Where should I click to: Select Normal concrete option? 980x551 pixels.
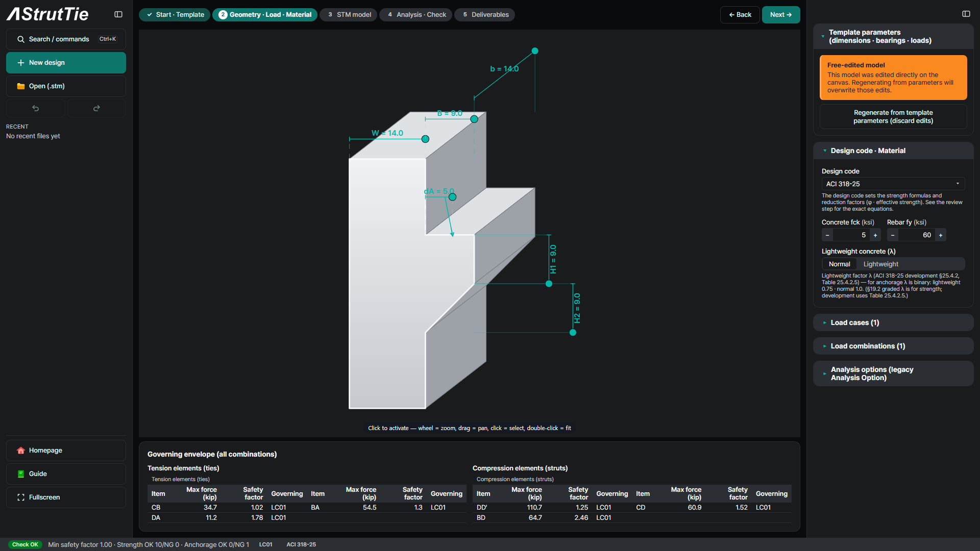840,264
